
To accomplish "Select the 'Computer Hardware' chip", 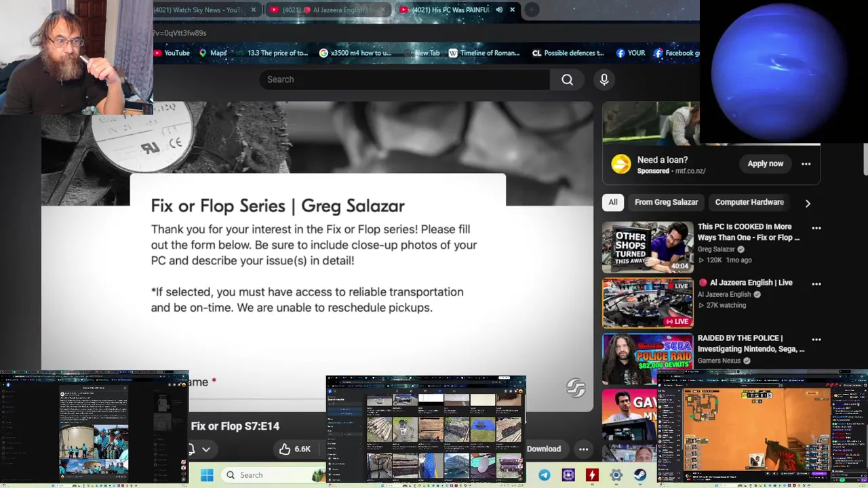I will point(749,202).
